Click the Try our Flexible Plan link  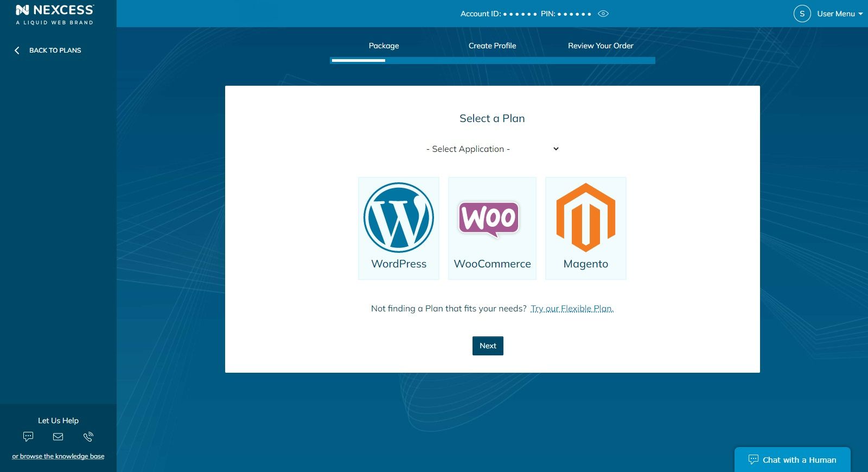(572, 309)
